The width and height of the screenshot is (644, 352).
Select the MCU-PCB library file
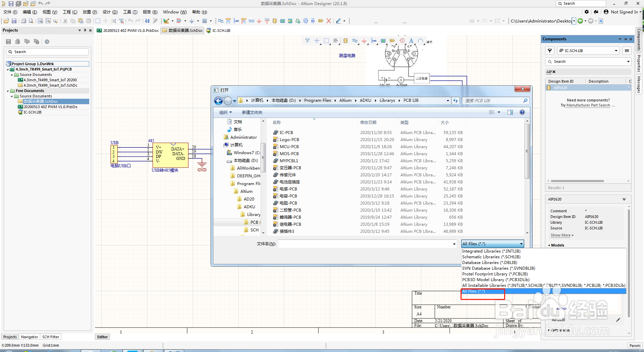[x=289, y=147]
